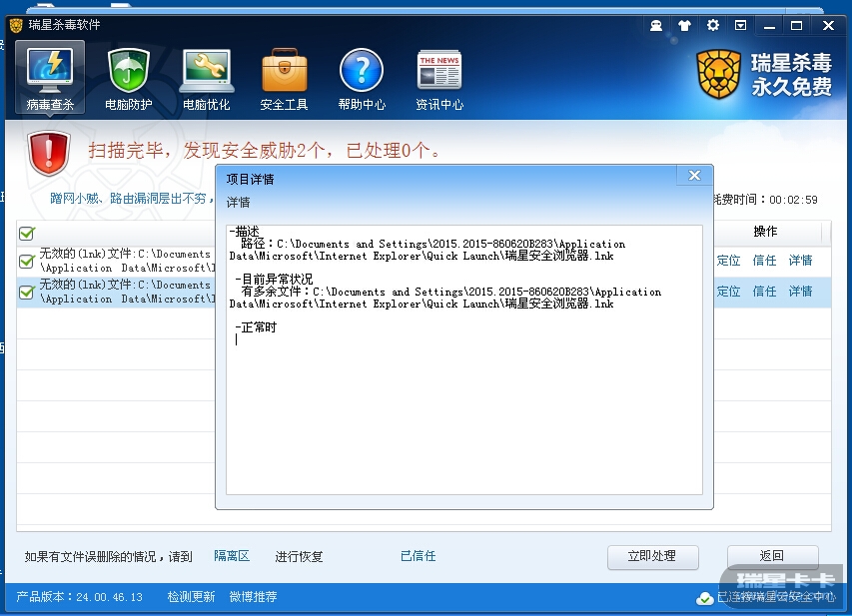Maximize the Rising antivirus window

coord(797,26)
